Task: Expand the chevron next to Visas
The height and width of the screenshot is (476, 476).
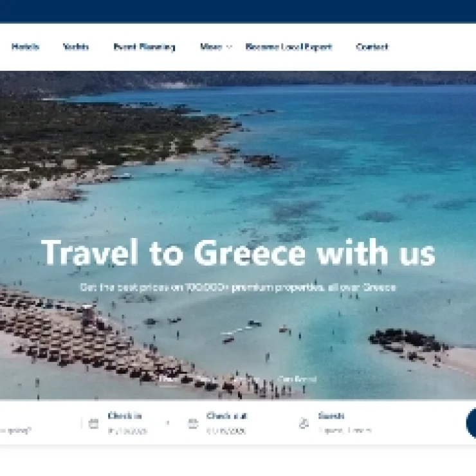Action: (x=230, y=47)
